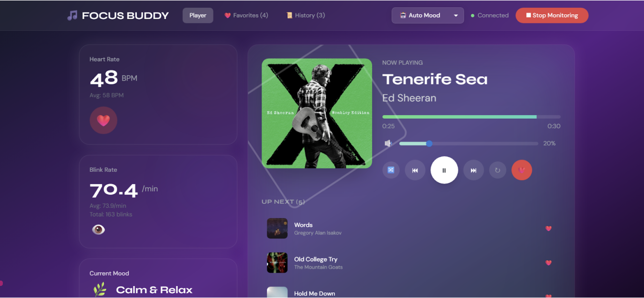
Task: Click the Ed Sheeran album cover art
Action: pyautogui.click(x=317, y=113)
